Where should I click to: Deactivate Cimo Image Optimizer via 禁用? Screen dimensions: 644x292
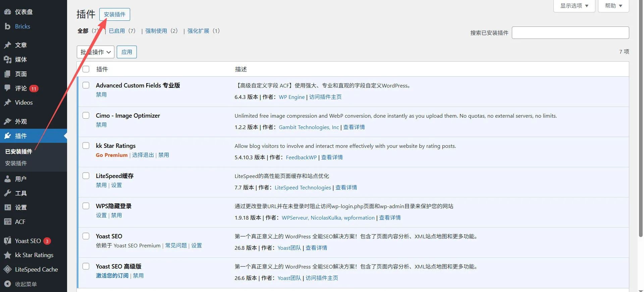[101, 125]
